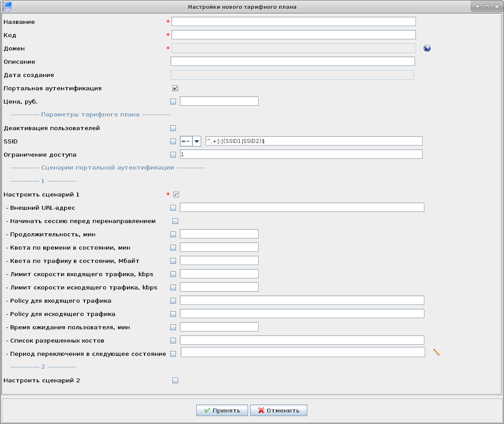
Task: Uncheck Портальная аутентификация checkbox
Action: click(176, 89)
